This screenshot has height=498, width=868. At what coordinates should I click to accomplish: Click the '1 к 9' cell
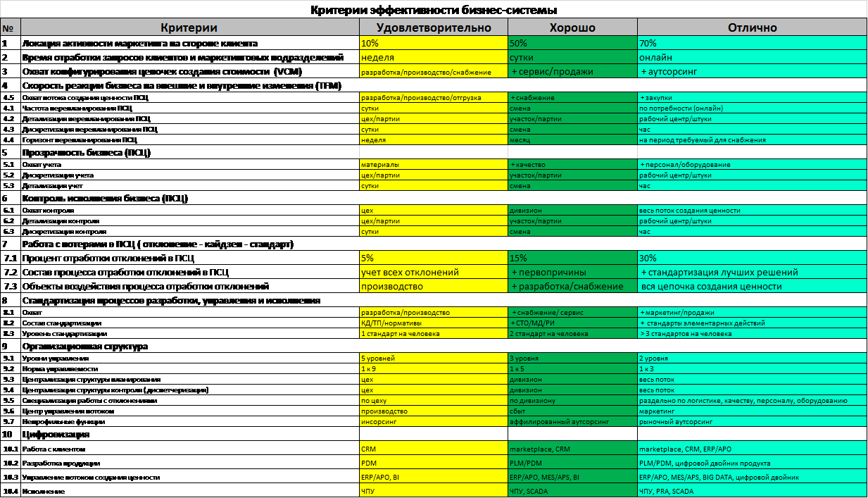[x=433, y=368]
